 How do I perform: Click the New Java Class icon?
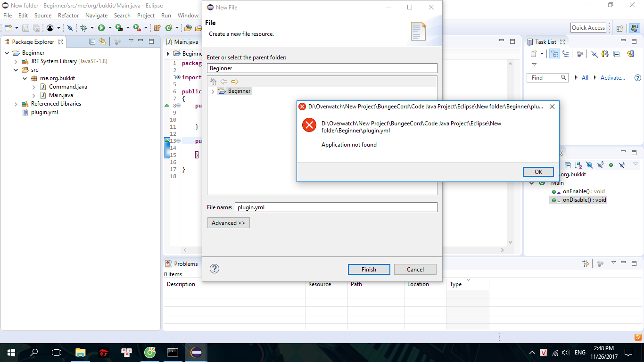(168, 28)
